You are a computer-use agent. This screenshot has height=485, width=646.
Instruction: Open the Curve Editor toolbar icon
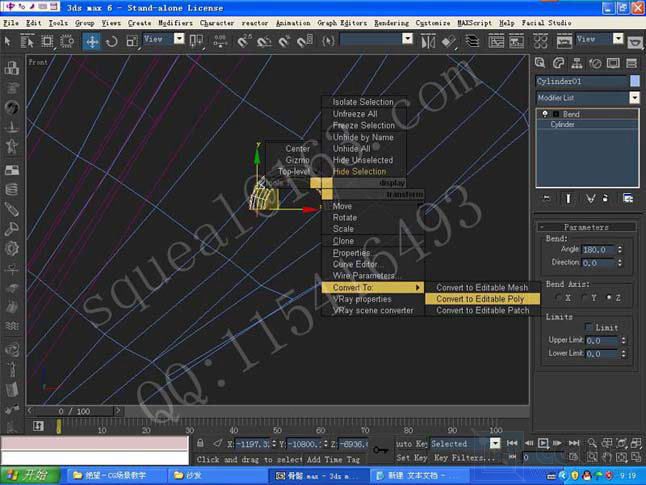496,42
